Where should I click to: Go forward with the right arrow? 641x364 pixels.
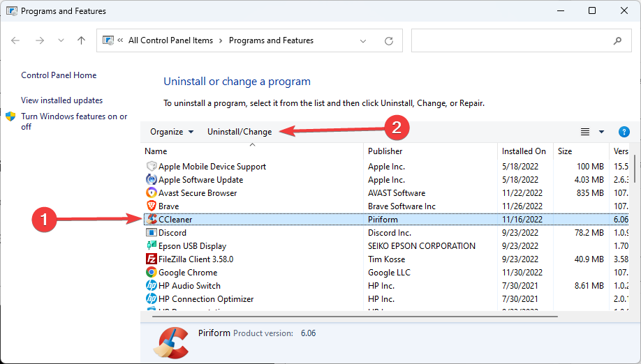tap(40, 40)
